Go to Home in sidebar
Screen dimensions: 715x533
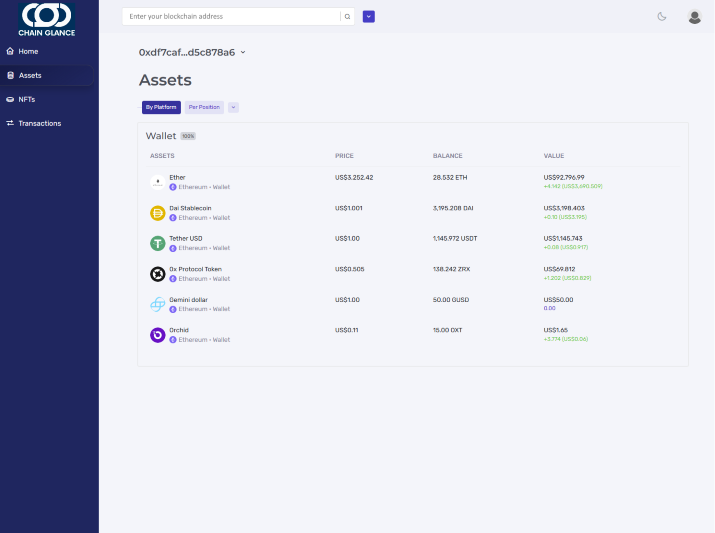tap(28, 51)
